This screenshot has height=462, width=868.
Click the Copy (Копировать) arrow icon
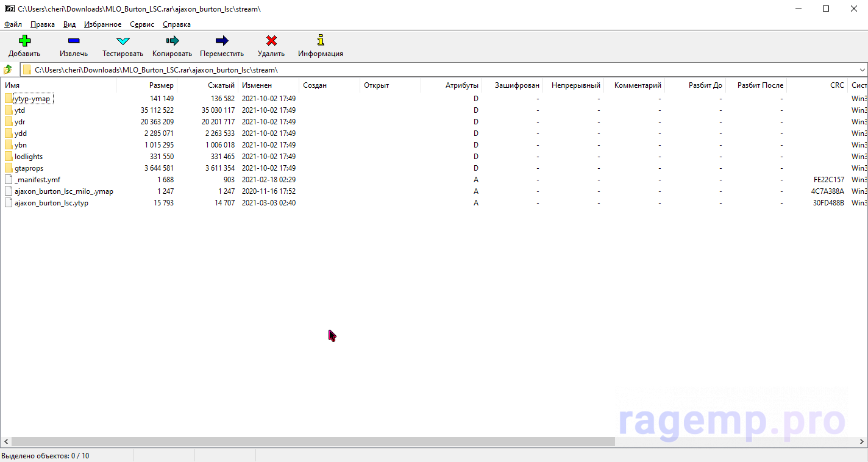coord(172,41)
